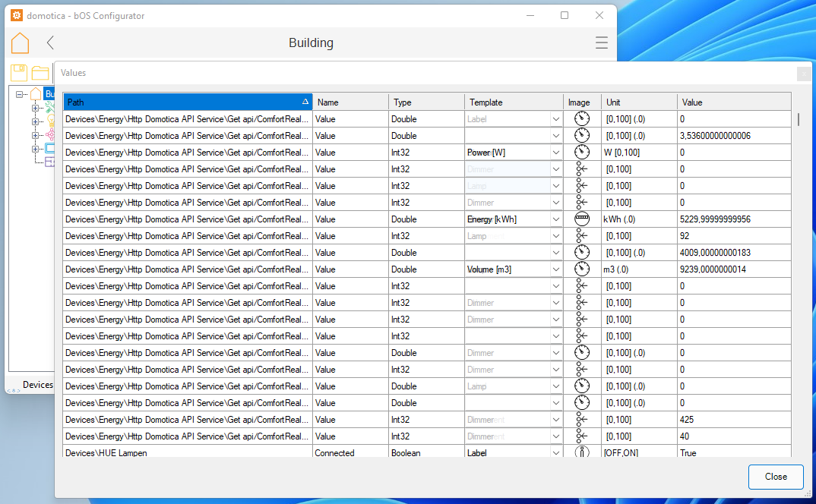Viewport: 816px width, 504px height.
Task: Switch to the Devices tab at the bottom
Action: [x=37, y=385]
